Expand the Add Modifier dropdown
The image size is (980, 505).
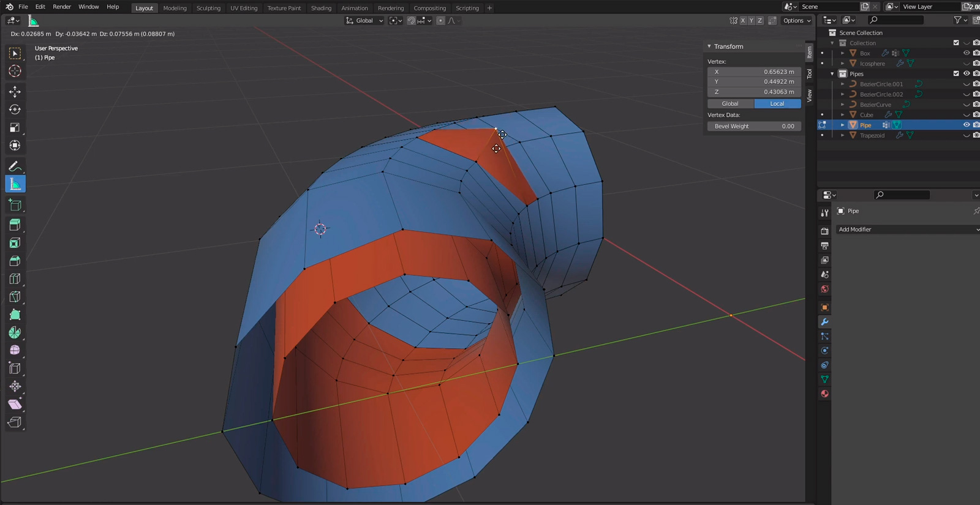tap(908, 230)
